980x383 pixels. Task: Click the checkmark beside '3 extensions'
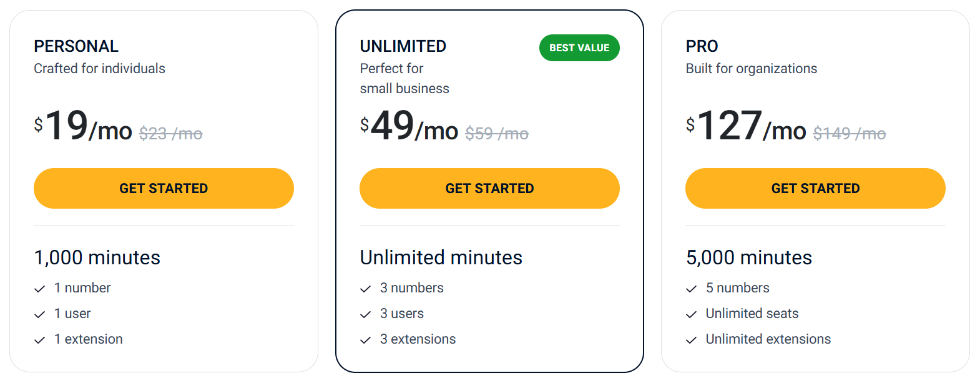pos(365,339)
